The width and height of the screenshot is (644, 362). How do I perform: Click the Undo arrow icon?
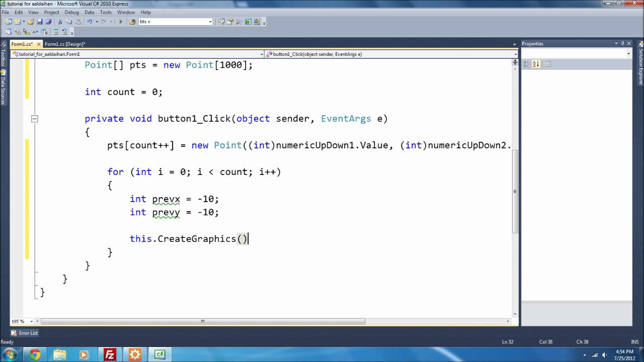tap(90, 22)
